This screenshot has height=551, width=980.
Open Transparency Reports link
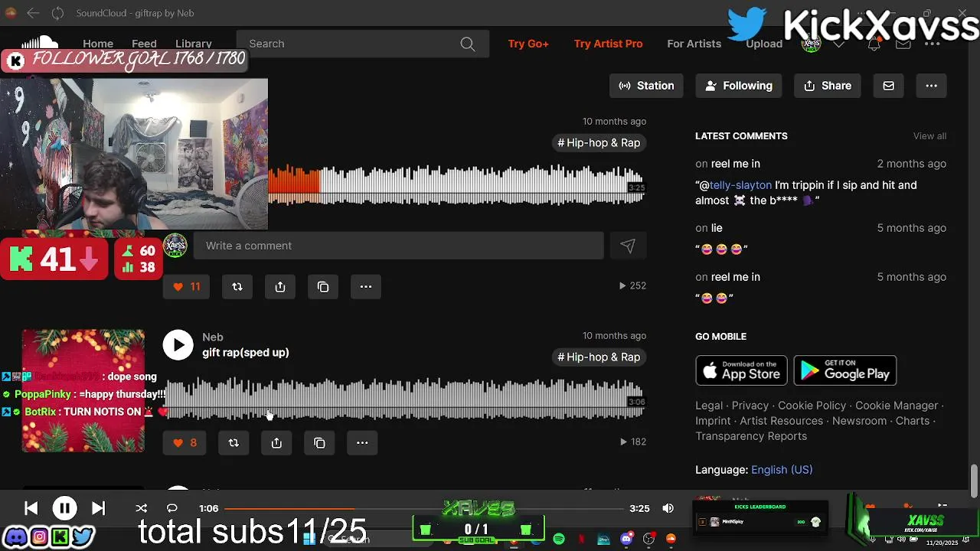(x=751, y=436)
